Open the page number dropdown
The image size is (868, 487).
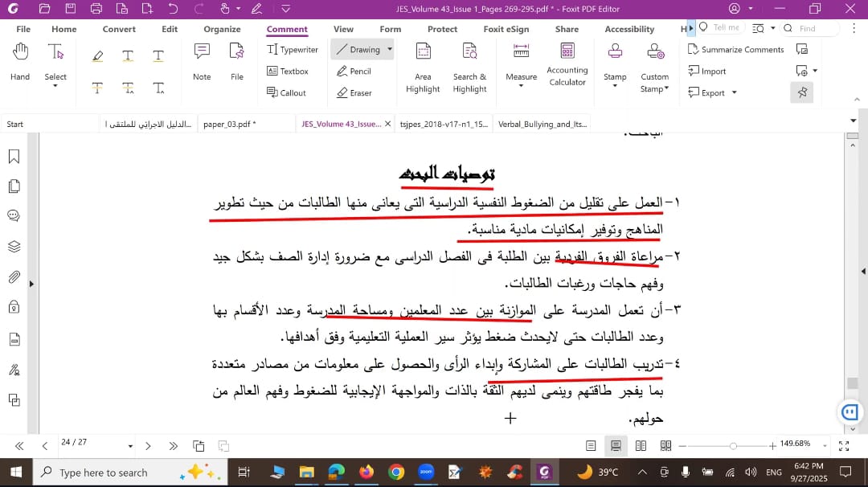tap(130, 445)
